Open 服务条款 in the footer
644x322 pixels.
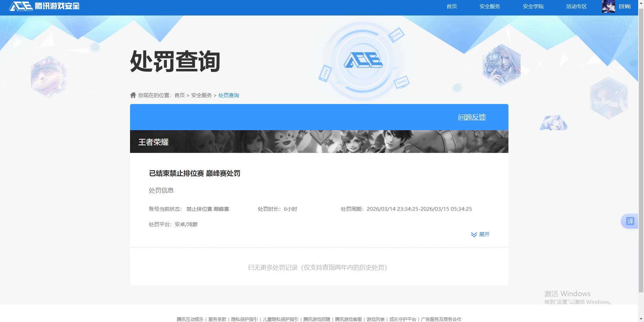click(x=217, y=319)
